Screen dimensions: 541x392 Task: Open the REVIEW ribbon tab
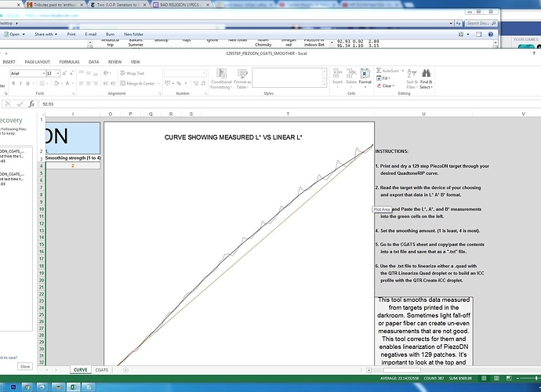pos(115,62)
